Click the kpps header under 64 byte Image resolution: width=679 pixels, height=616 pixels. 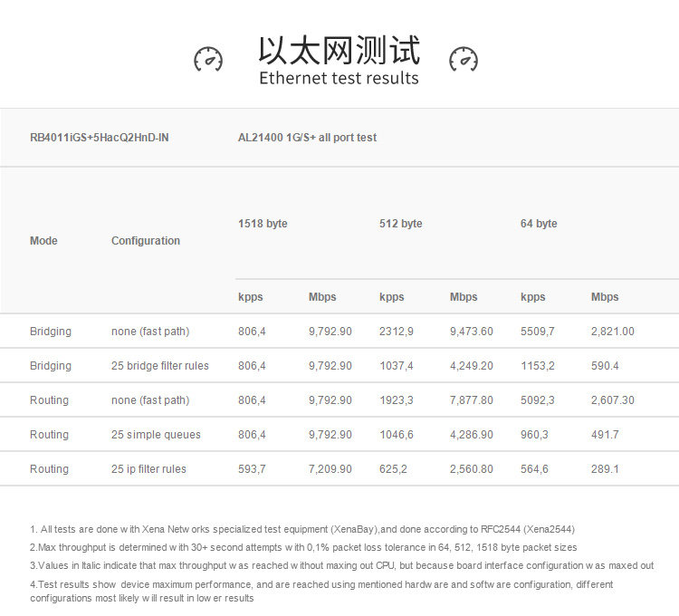[x=532, y=297]
